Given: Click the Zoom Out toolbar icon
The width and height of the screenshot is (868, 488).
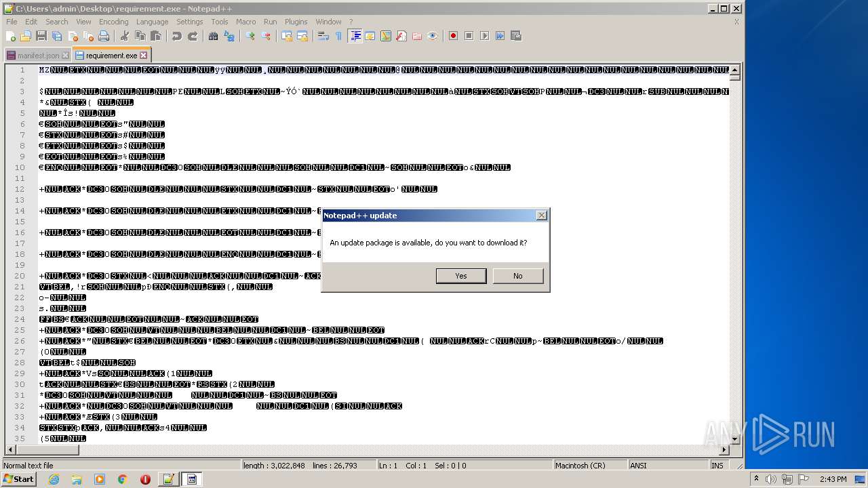Looking at the screenshot, I should [x=266, y=36].
